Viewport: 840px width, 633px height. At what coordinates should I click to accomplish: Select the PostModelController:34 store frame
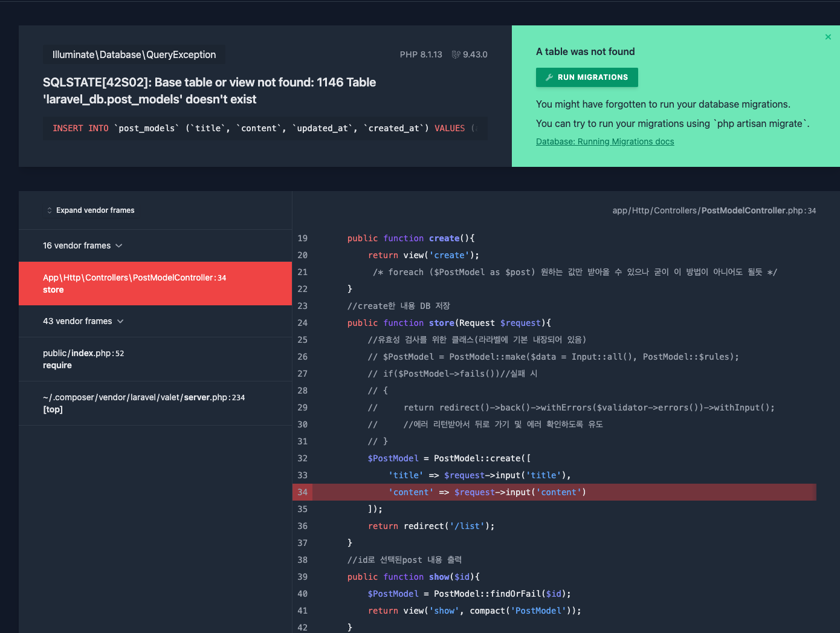point(155,284)
